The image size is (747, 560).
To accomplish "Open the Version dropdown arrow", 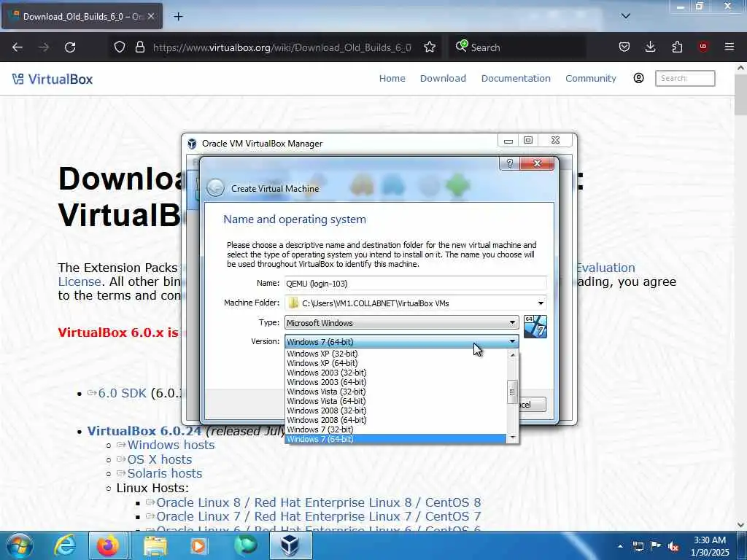I will (512, 341).
